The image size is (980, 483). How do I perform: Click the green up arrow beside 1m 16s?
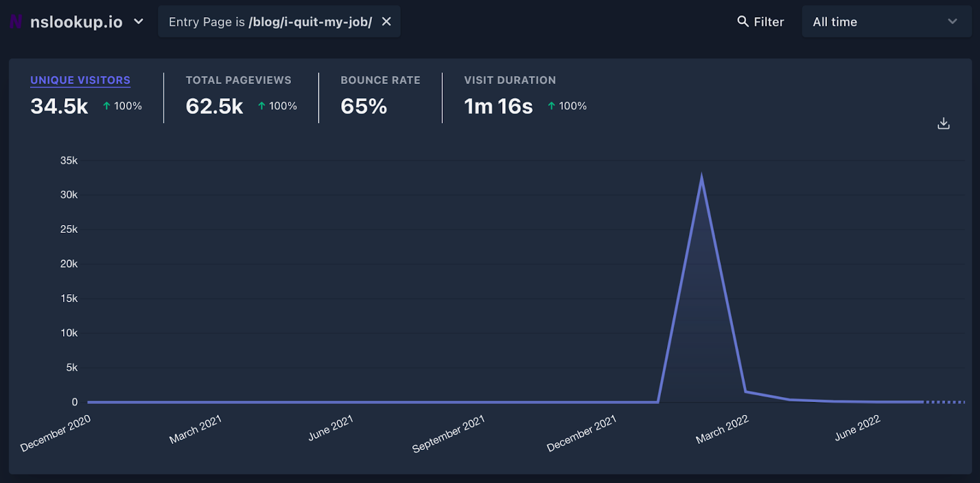tap(551, 106)
